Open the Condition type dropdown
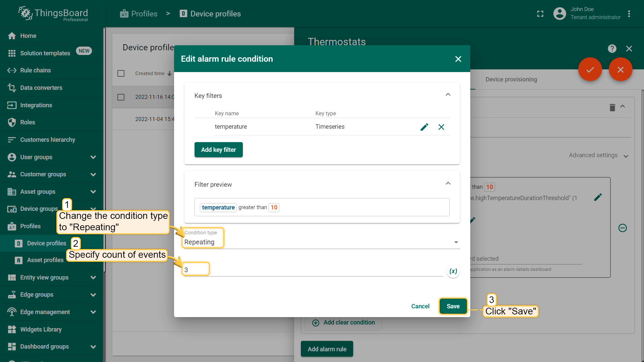The height and width of the screenshot is (362, 644). coord(322,242)
